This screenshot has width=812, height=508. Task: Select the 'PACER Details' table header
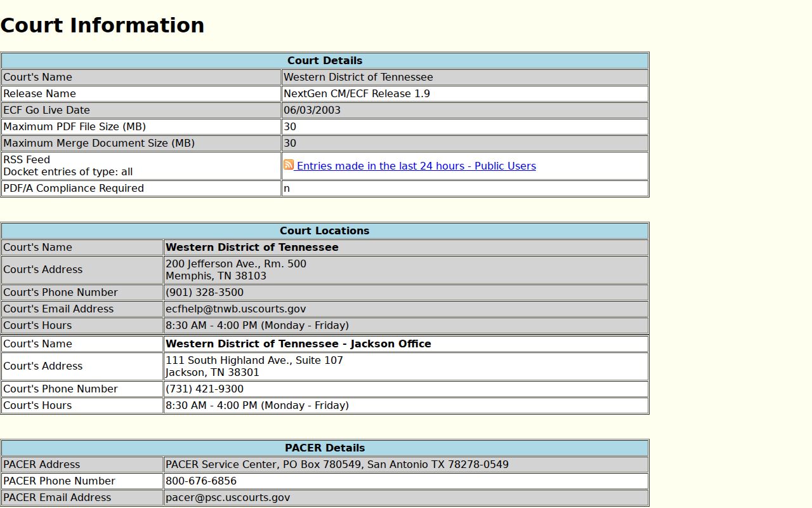(x=325, y=448)
